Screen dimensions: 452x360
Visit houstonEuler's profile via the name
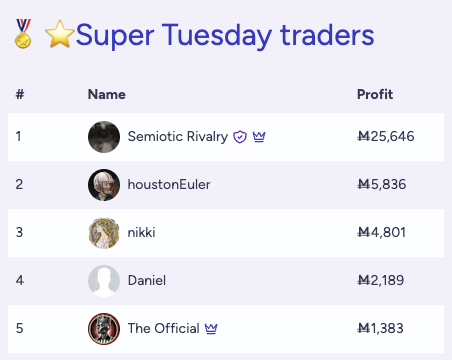[169, 185]
